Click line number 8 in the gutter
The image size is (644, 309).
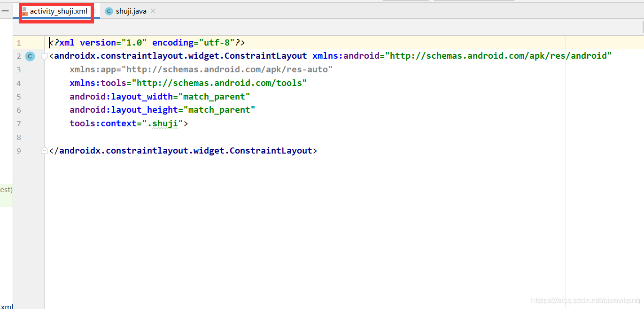(18, 138)
